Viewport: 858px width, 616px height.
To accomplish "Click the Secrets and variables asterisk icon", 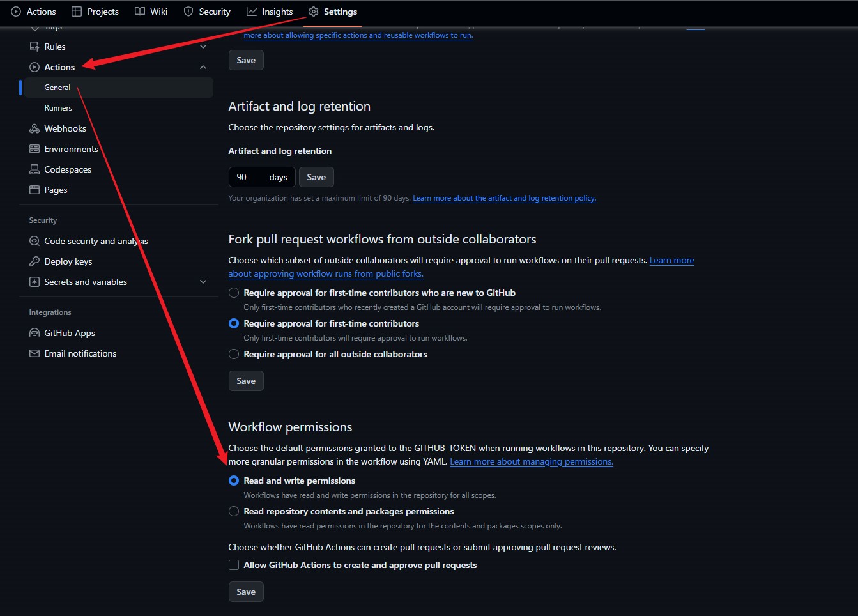I will pyautogui.click(x=34, y=282).
